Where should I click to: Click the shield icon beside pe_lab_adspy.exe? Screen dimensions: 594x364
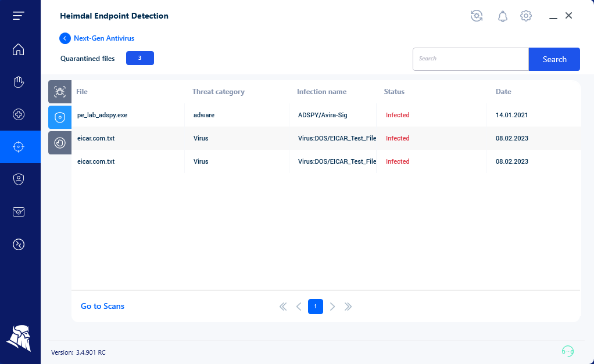point(60,117)
